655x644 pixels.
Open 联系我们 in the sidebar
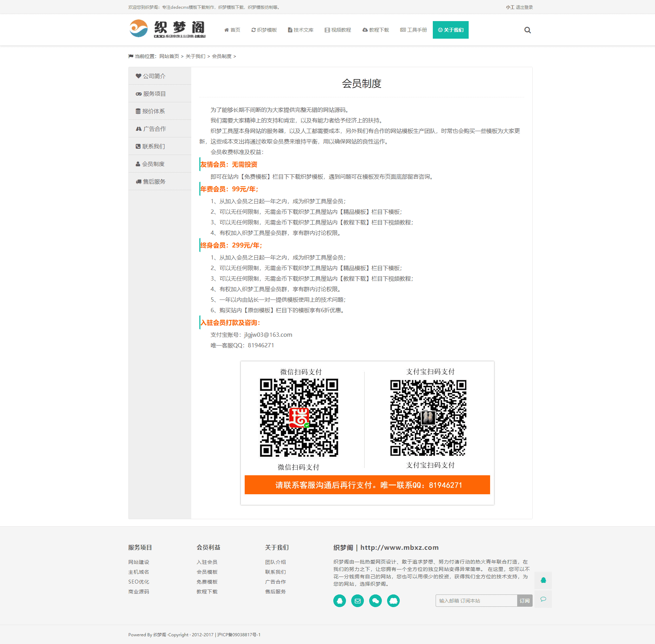coord(160,146)
